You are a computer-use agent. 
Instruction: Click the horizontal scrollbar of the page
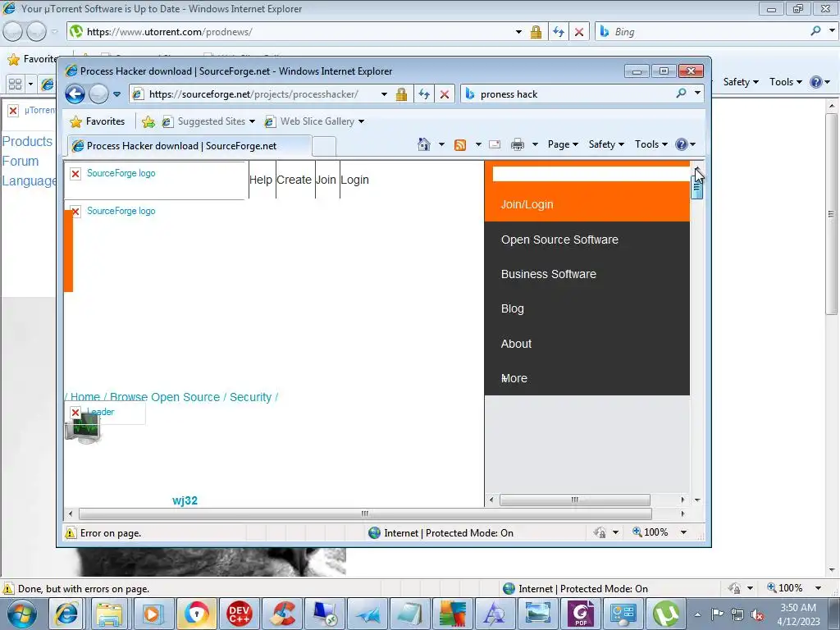click(365, 514)
